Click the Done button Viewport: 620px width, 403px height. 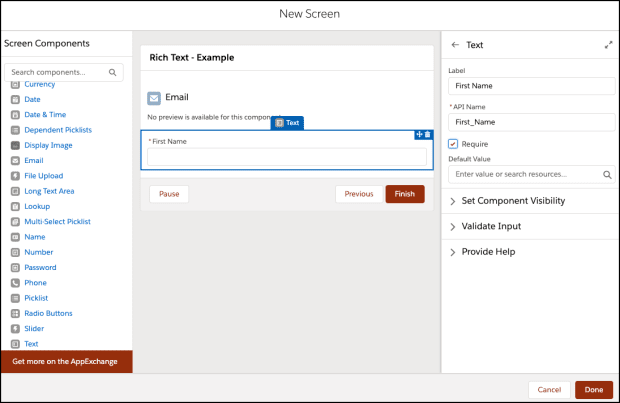pos(594,389)
